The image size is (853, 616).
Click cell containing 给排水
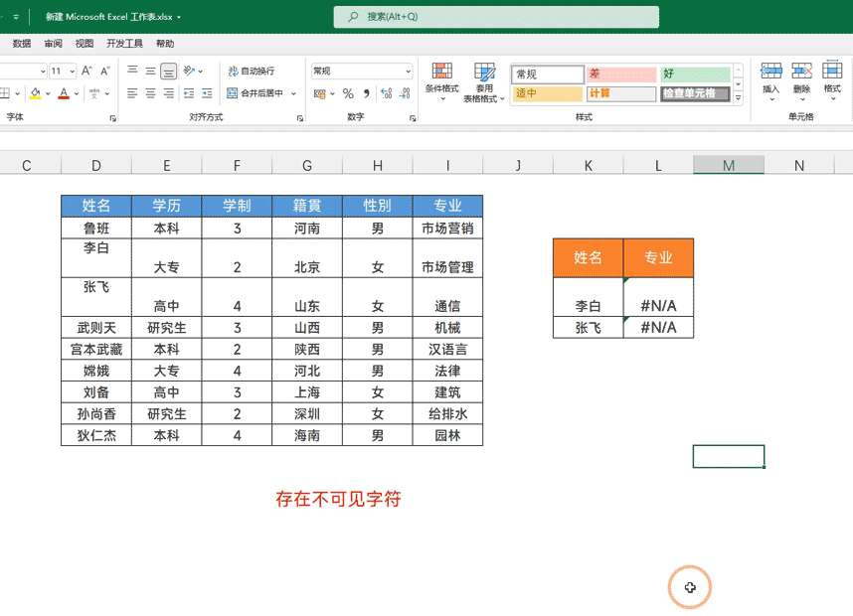447,413
